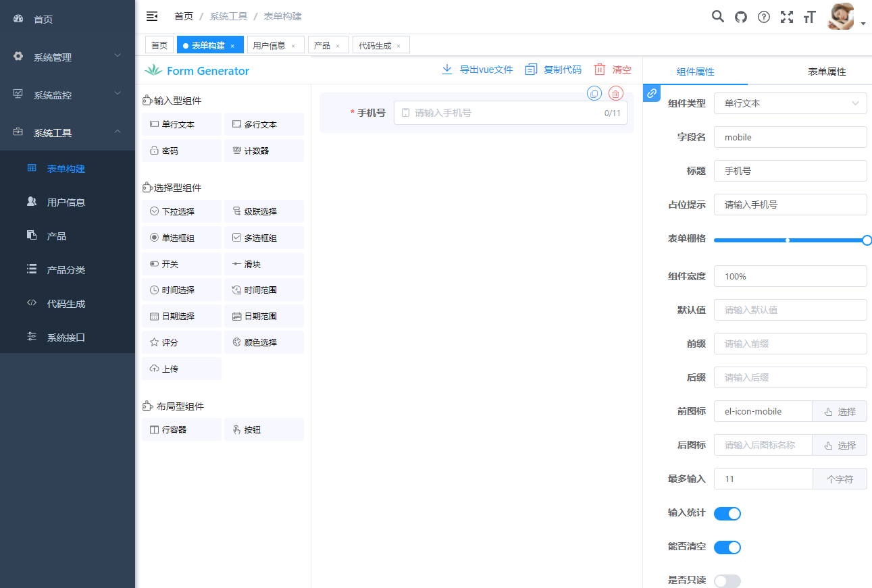Click the 默认值 input field
Image resolution: width=872 pixels, height=588 pixels.
pyautogui.click(x=790, y=310)
